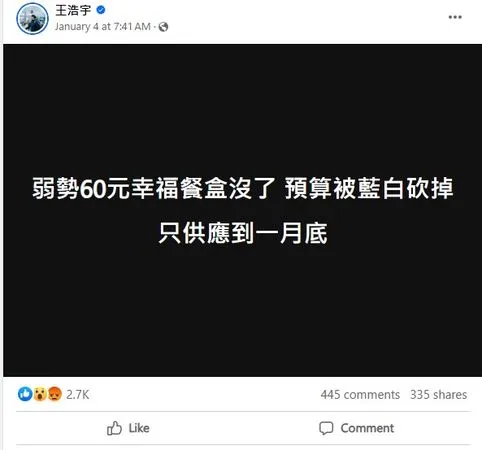The height and width of the screenshot is (450, 482).
Task: Click the public globe privacy icon
Action: 163,27
